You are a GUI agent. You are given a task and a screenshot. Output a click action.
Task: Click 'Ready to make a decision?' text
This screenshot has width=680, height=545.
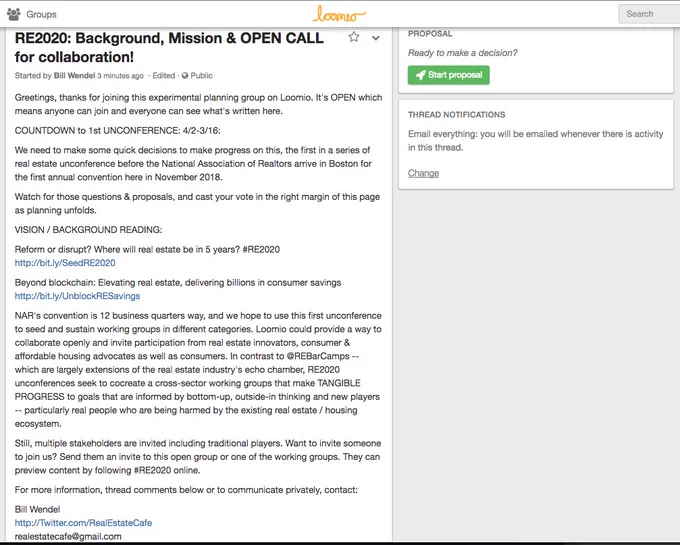462,53
